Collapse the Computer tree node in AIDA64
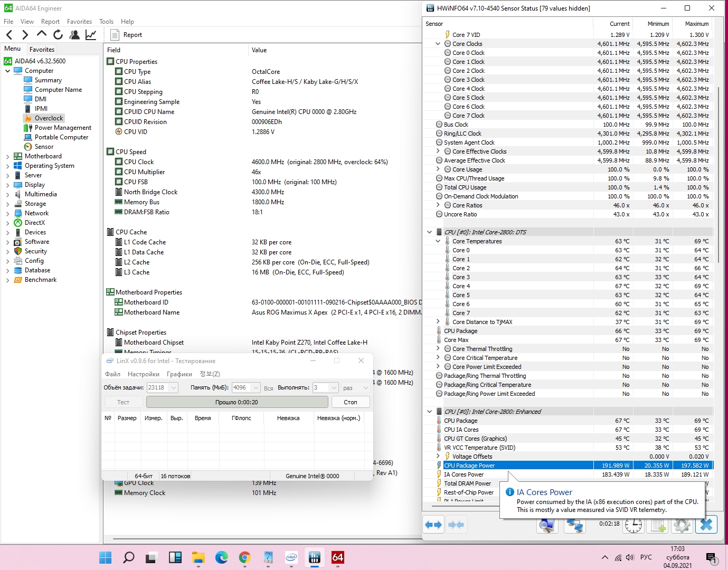 point(8,71)
